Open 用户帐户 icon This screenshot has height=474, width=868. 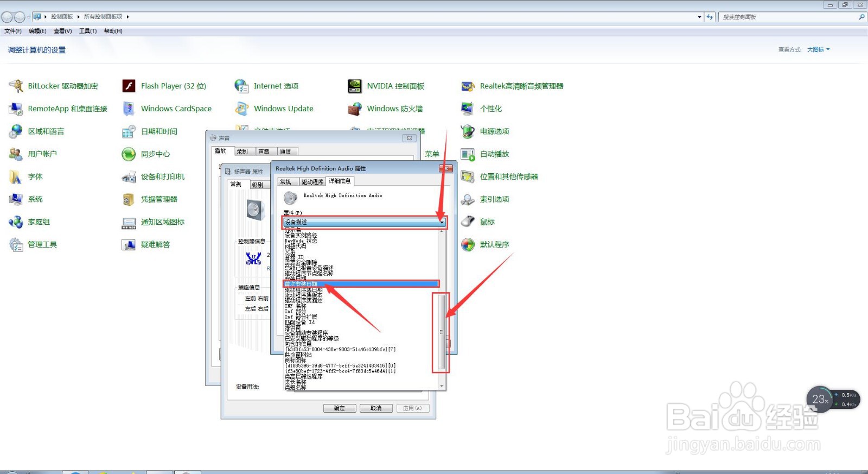[16, 154]
